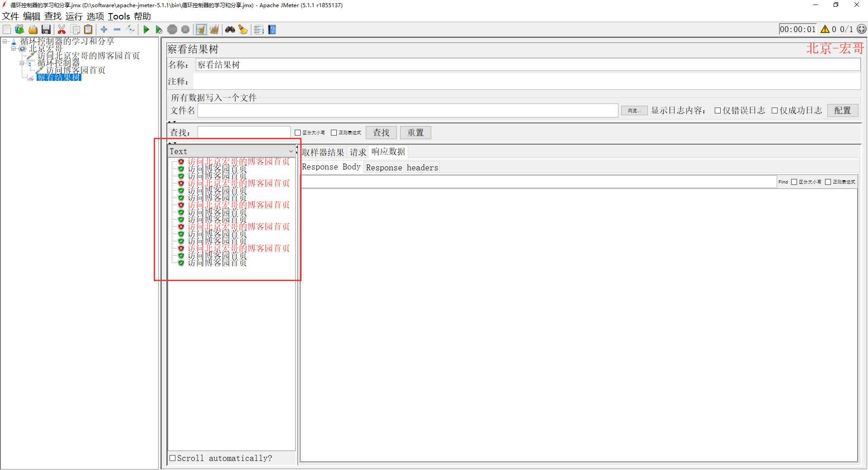Collapse the 循环控制器的学习和分享 root node
Screen dimensions: 868x470
[5, 42]
